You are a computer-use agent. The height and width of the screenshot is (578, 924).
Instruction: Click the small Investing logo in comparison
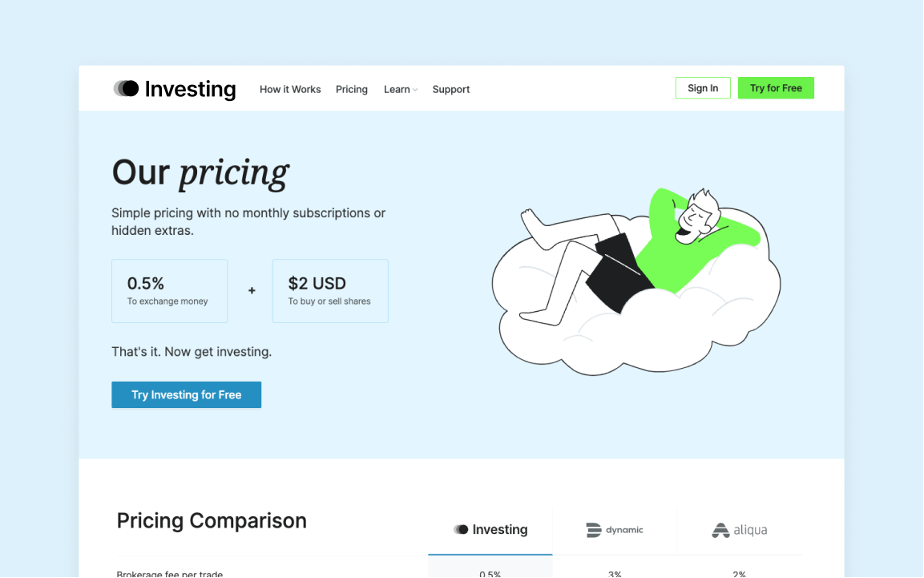point(461,530)
